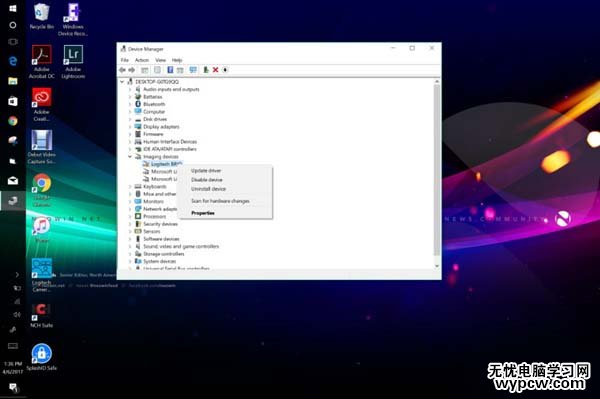Open iTunes desktop shortcut
The height and width of the screenshot is (399, 600).
(x=42, y=230)
